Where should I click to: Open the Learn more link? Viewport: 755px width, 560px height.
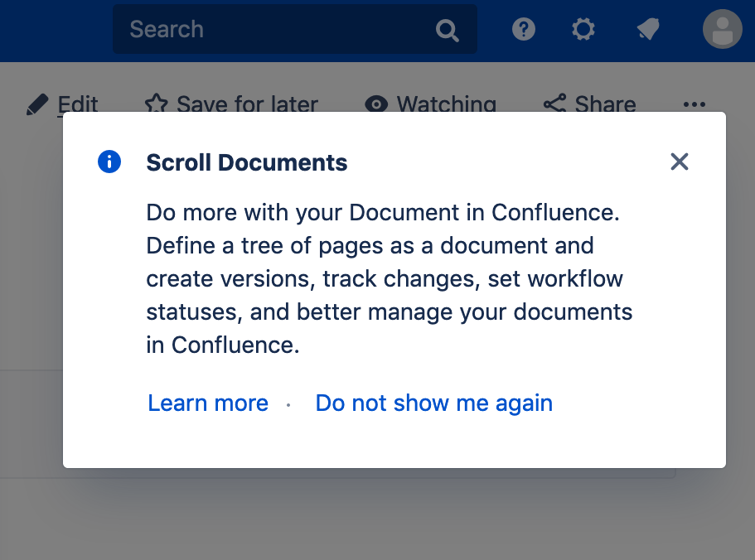[207, 403]
